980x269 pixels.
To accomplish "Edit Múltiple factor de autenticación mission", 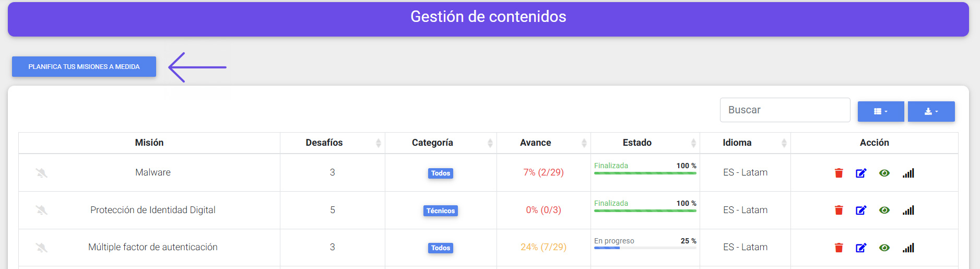I will [861, 248].
